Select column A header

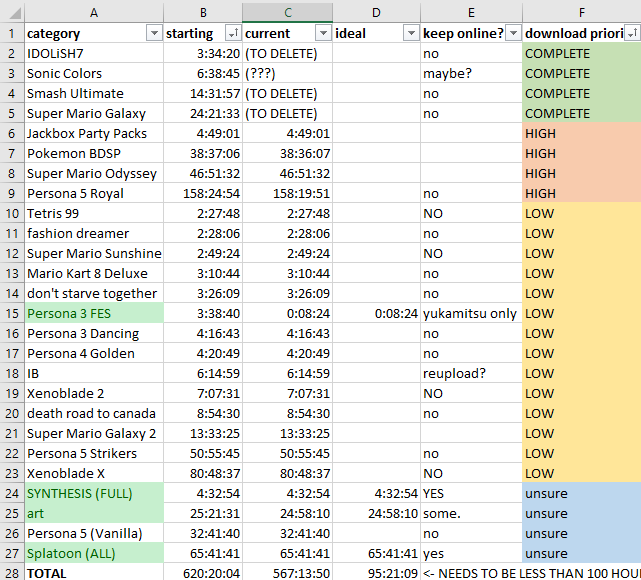click(x=94, y=13)
